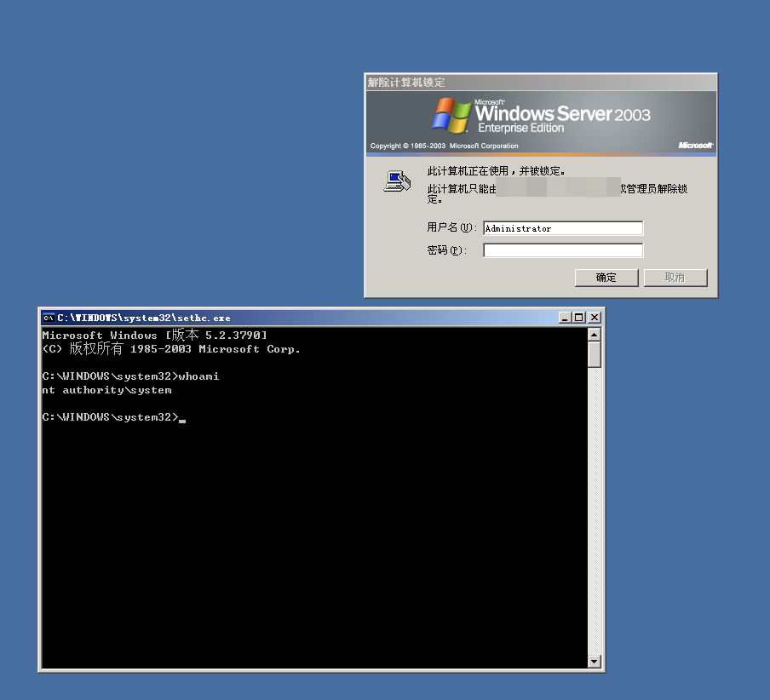Click the sethc.exe window title text

pyautogui.click(x=144, y=318)
